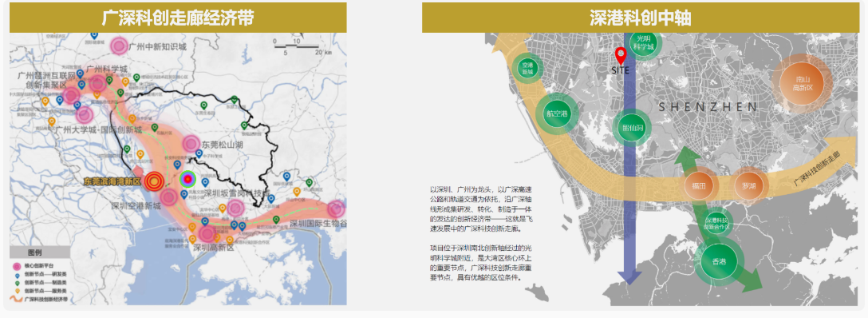
Task: Click the 广深科技创新走廊 label on yellow arrow
Action: tap(816, 169)
